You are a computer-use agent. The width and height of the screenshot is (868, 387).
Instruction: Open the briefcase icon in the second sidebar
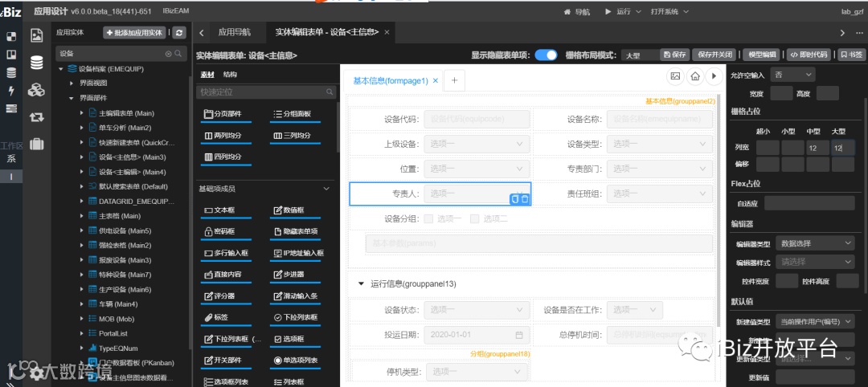pos(36,145)
